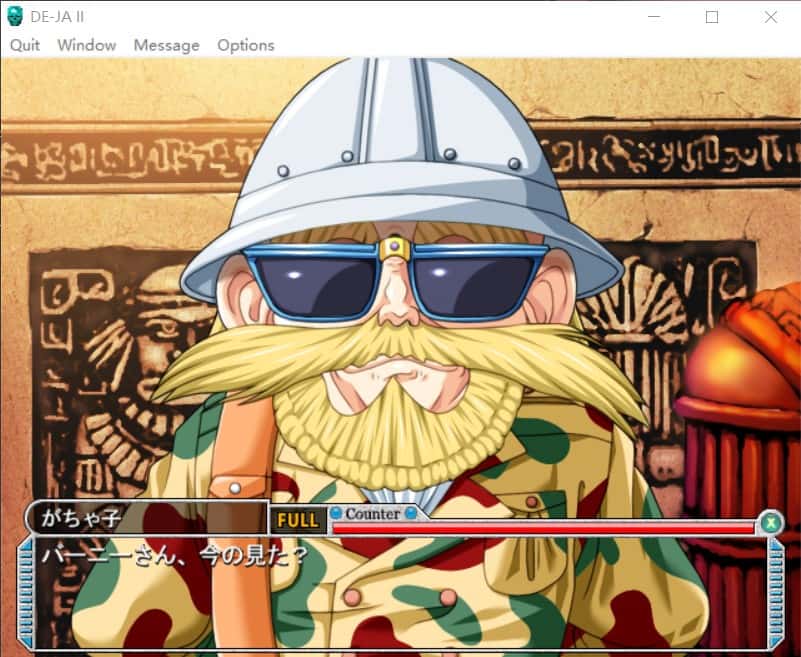The height and width of the screenshot is (657, 801).
Task: Click the blue orb left of Counter
Action: pyautogui.click(x=336, y=512)
